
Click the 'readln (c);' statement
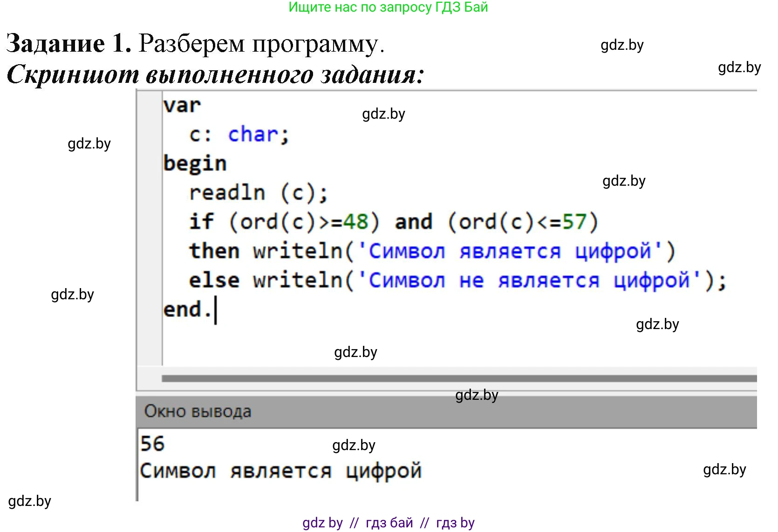[x=258, y=193]
